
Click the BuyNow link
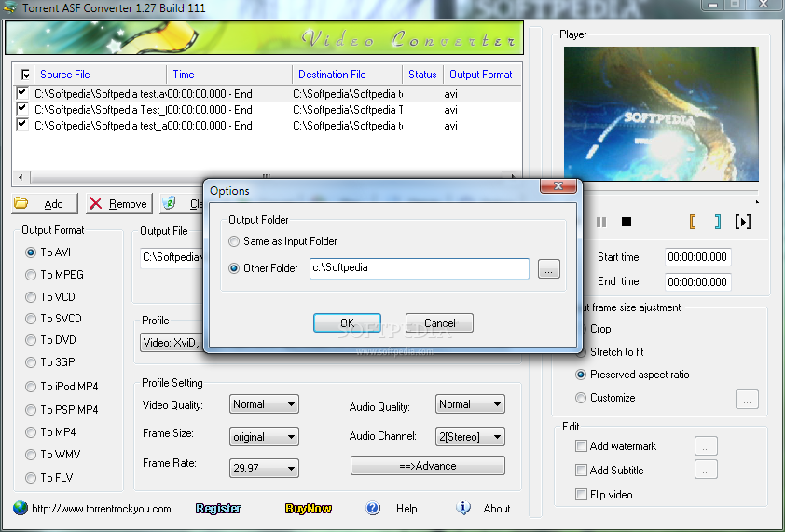pos(309,509)
